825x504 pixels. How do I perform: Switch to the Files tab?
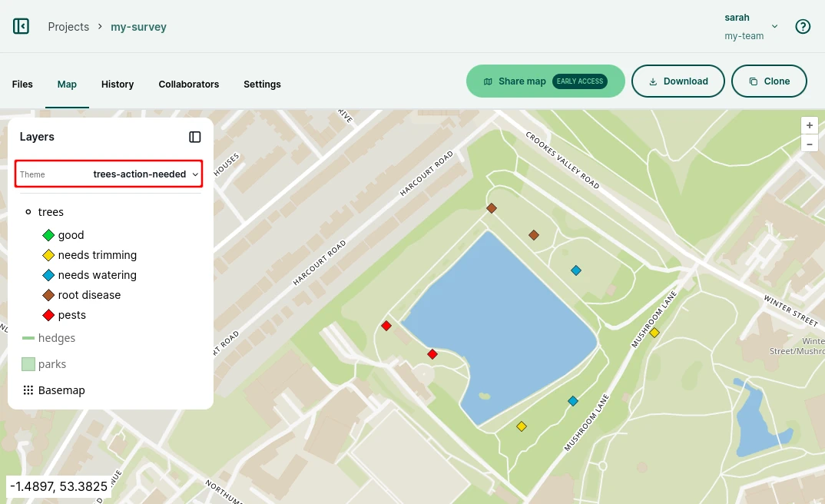coord(22,85)
